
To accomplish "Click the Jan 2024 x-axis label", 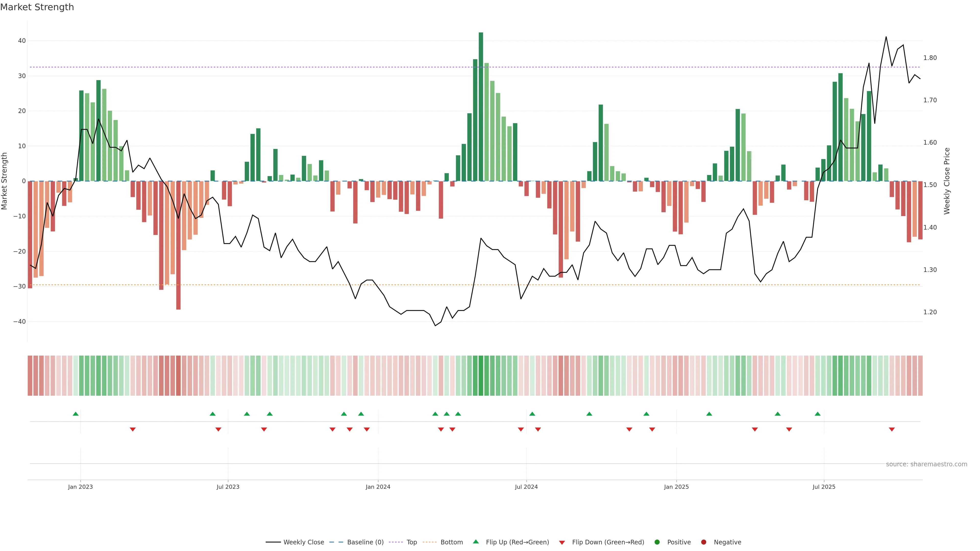I will pyautogui.click(x=378, y=487).
